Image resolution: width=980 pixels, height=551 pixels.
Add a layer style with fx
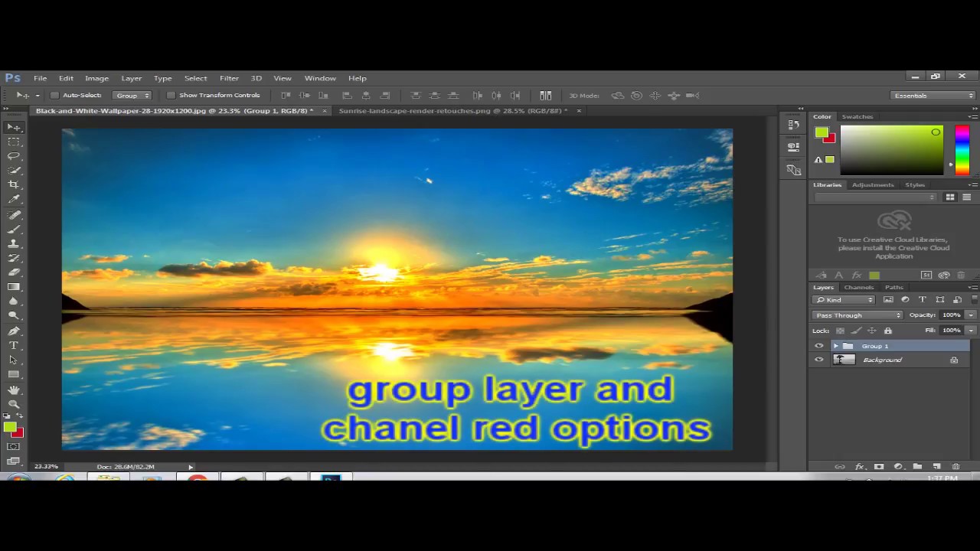click(859, 467)
